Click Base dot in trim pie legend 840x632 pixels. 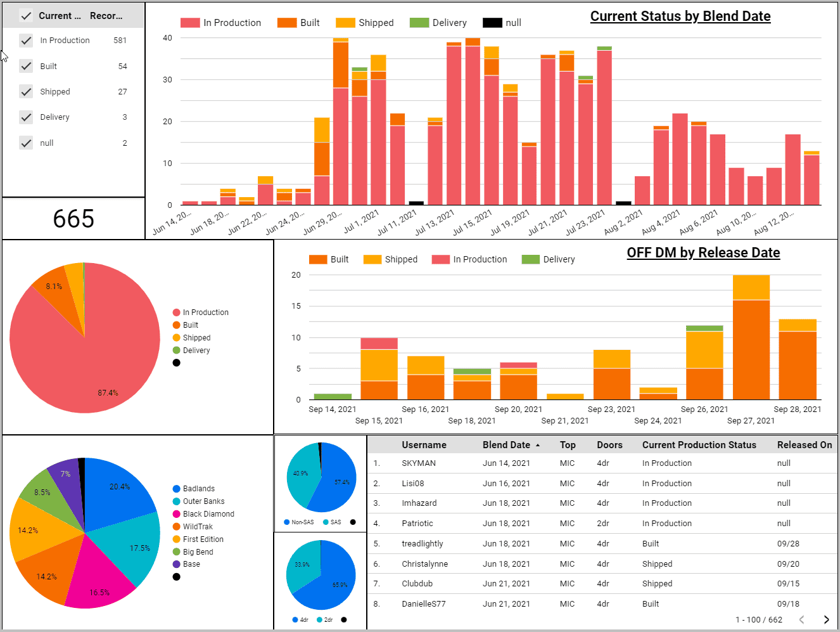pos(177,564)
